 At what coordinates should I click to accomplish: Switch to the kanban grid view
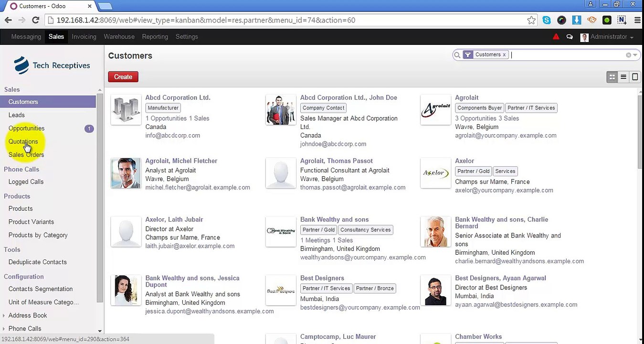[612, 77]
